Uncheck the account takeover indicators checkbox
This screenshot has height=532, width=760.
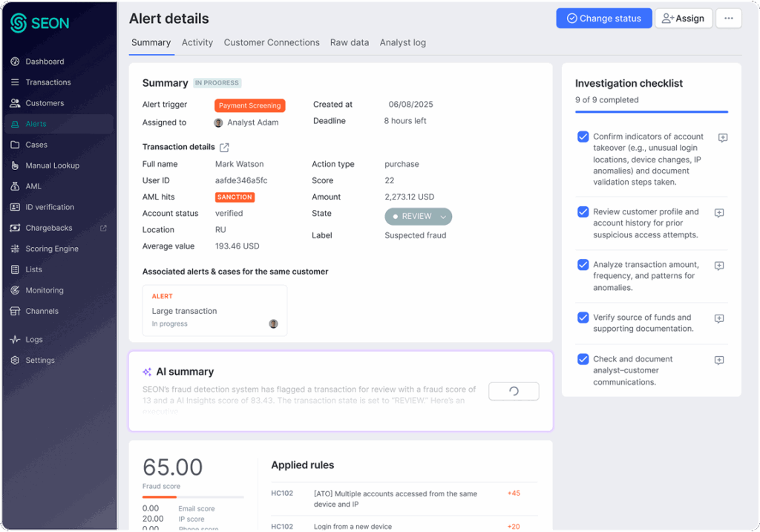tap(583, 137)
